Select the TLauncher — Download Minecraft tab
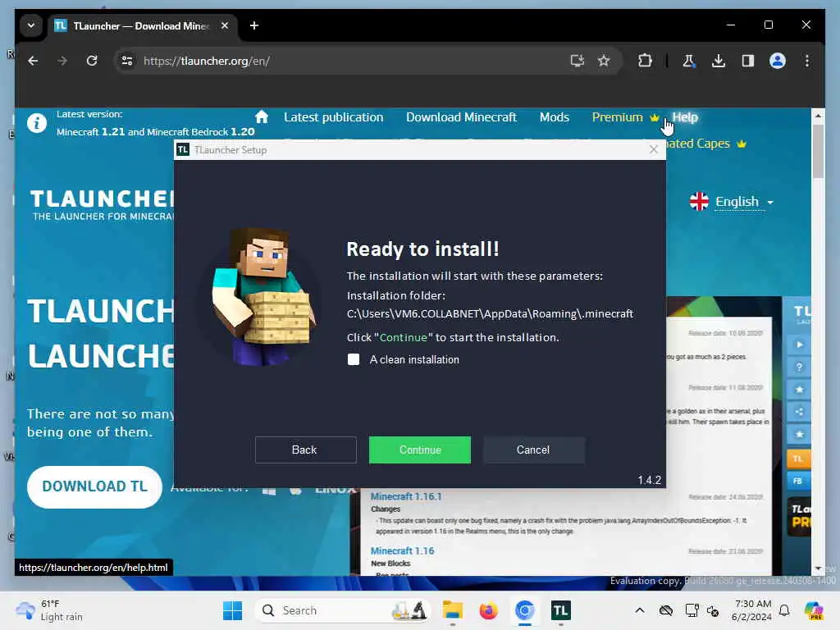The image size is (840, 630). 142,25
